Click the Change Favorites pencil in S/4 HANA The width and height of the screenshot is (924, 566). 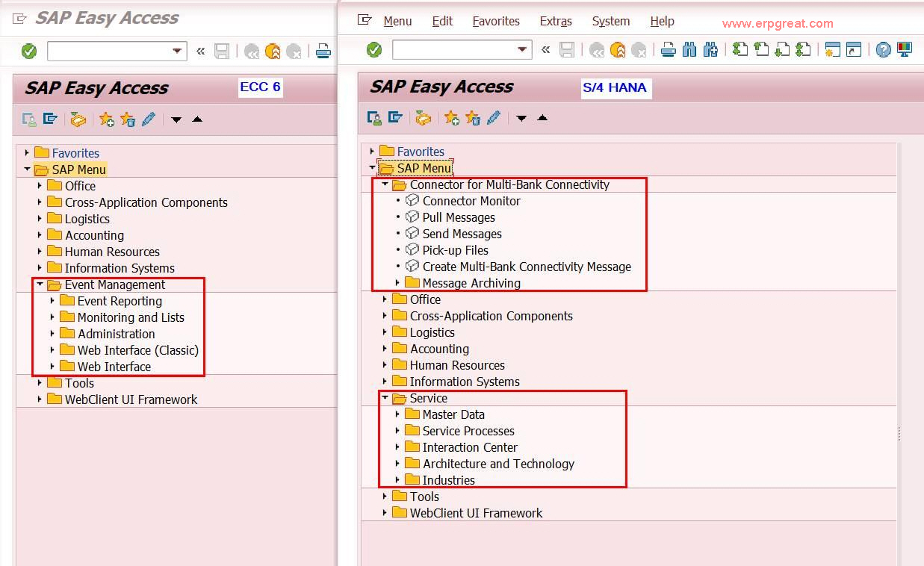click(x=494, y=118)
